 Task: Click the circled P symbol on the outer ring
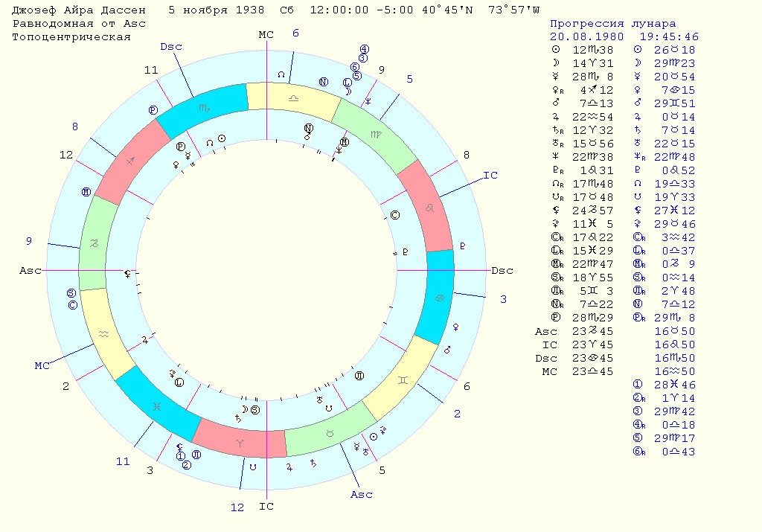[153, 110]
